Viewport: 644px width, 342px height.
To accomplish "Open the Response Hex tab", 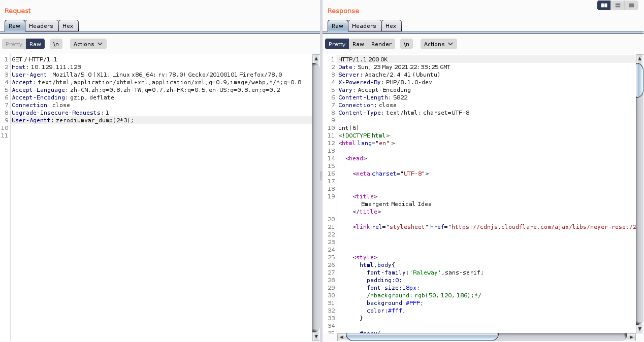I will (391, 26).
